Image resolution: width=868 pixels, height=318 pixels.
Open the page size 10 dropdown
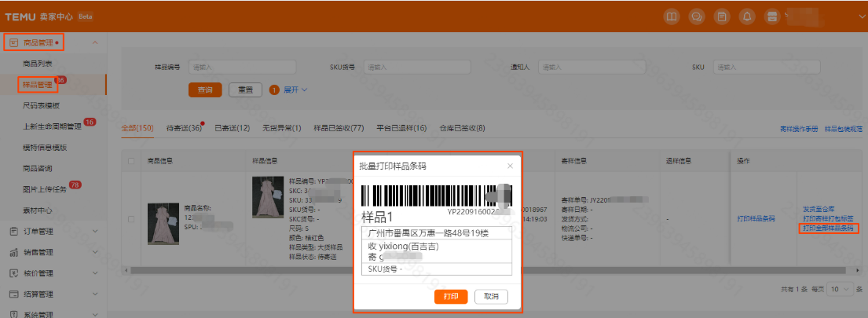[841, 289]
